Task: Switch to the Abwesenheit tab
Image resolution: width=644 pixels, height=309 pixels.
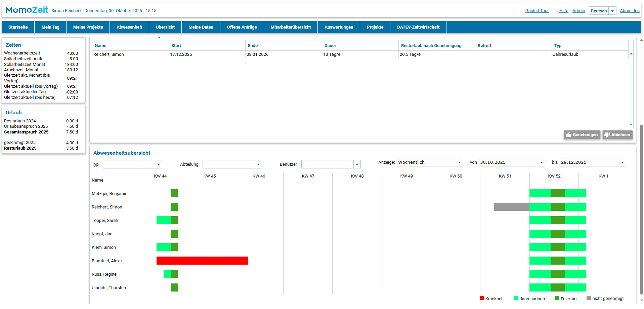Action: (x=129, y=27)
